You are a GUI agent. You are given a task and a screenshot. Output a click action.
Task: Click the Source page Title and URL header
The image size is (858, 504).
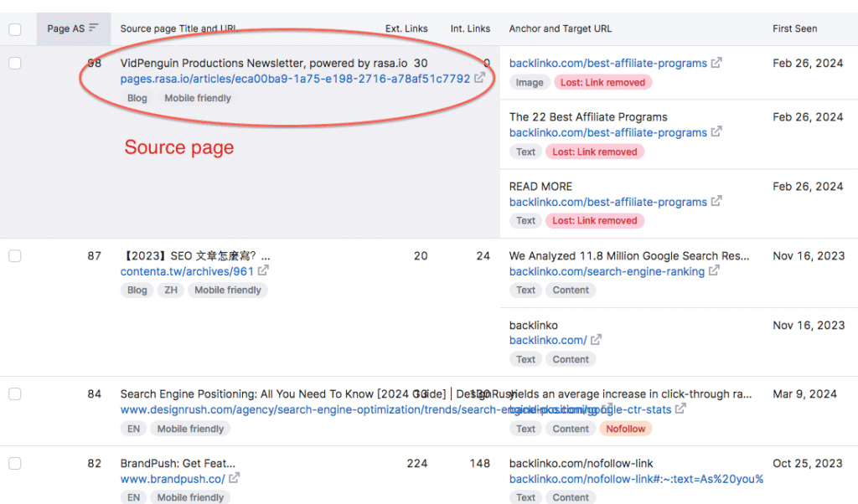point(178,28)
